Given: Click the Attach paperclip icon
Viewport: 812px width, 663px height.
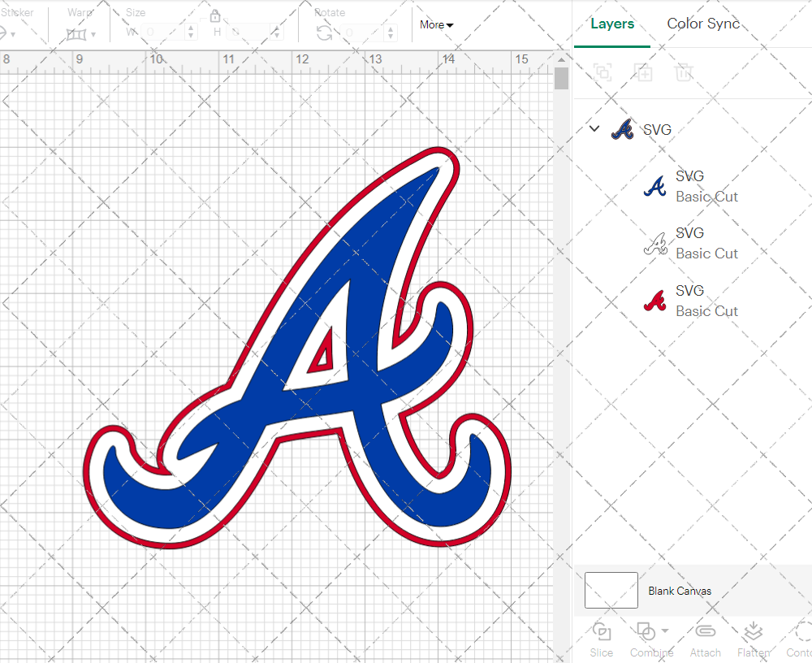Looking at the screenshot, I should pyautogui.click(x=705, y=632).
